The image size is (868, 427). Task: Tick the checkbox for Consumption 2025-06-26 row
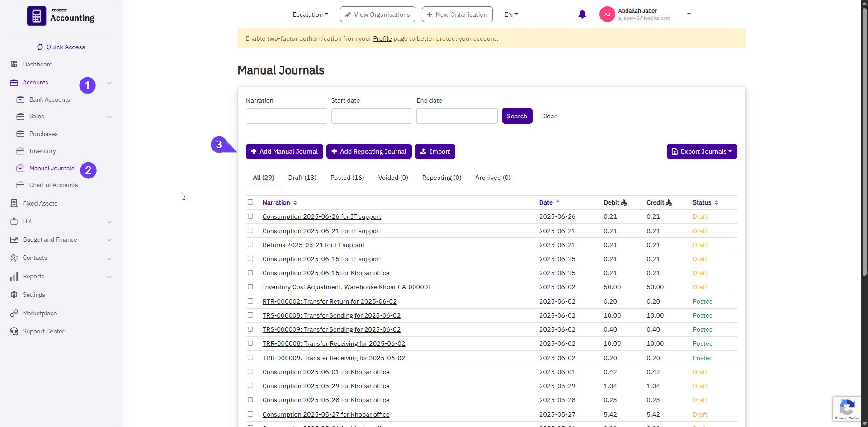pos(250,216)
